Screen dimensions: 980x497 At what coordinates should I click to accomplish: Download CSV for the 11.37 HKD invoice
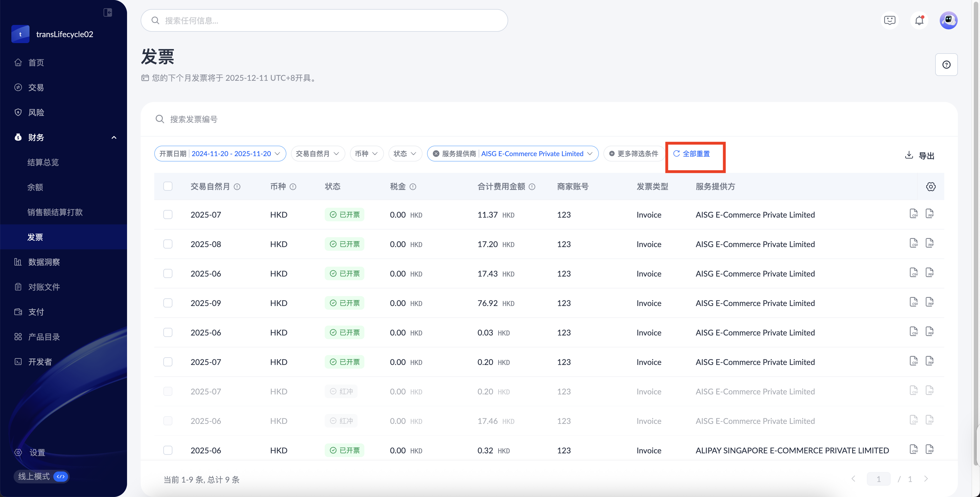pos(913,214)
